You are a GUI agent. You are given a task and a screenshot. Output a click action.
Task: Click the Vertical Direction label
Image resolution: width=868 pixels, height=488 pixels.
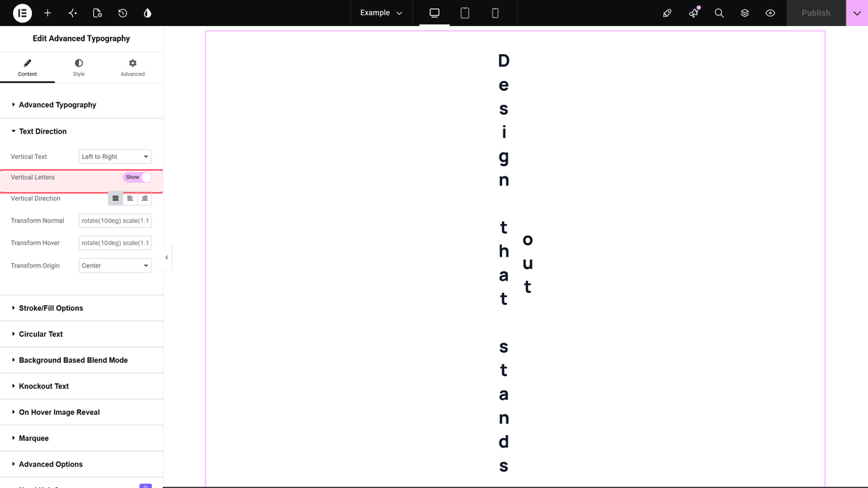[x=35, y=198]
